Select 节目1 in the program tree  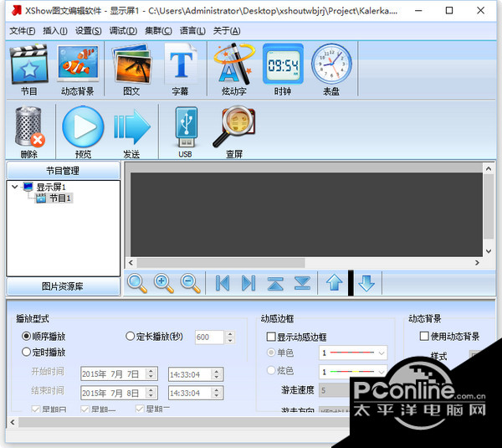click(60, 198)
